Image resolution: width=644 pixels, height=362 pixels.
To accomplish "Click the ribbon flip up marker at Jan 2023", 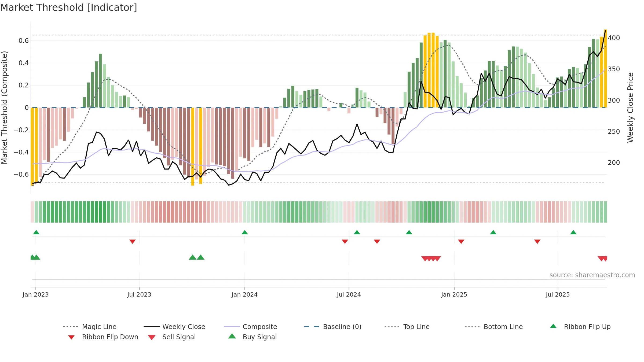I will [36, 232].
